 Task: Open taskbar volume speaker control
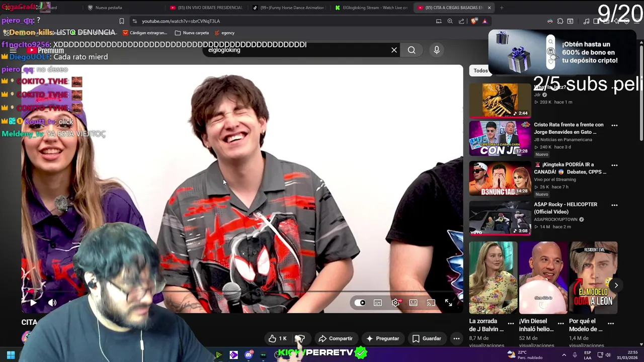(x=608, y=355)
